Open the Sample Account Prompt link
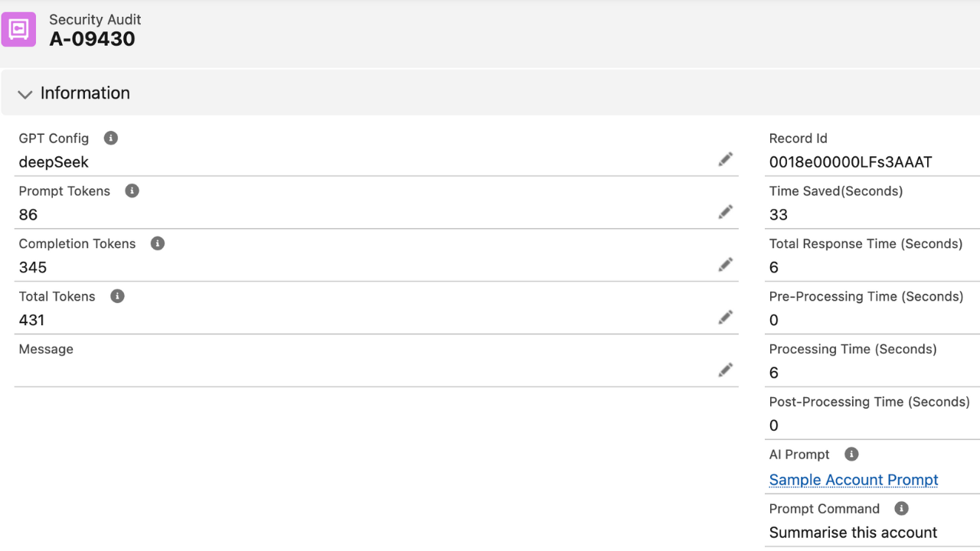Image resolution: width=980 pixels, height=551 pixels. (853, 480)
